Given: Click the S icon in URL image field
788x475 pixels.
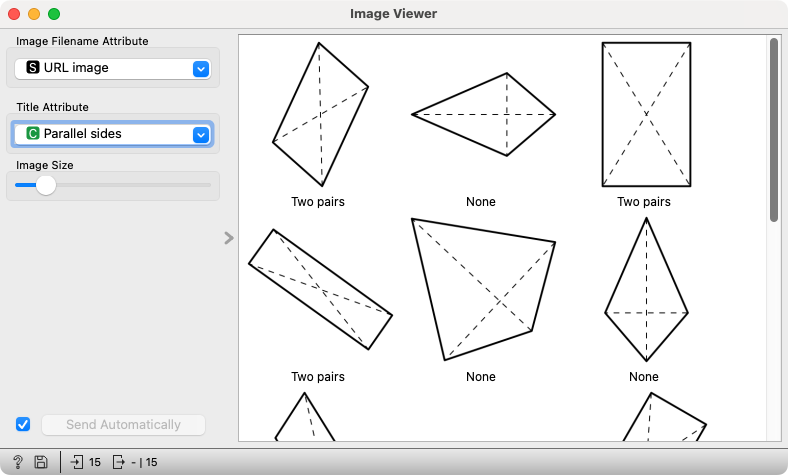Looking at the screenshot, I should point(33,67).
